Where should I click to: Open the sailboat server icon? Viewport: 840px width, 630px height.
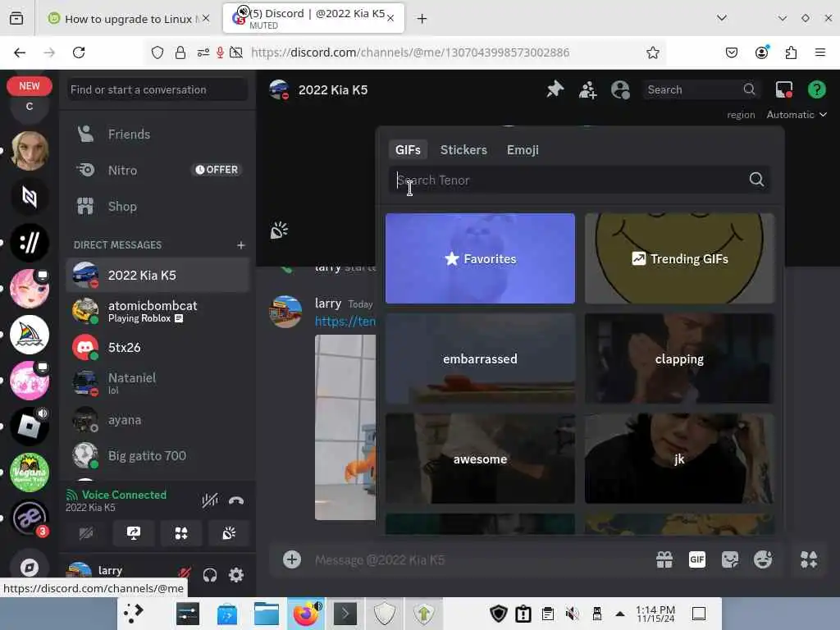coord(30,335)
